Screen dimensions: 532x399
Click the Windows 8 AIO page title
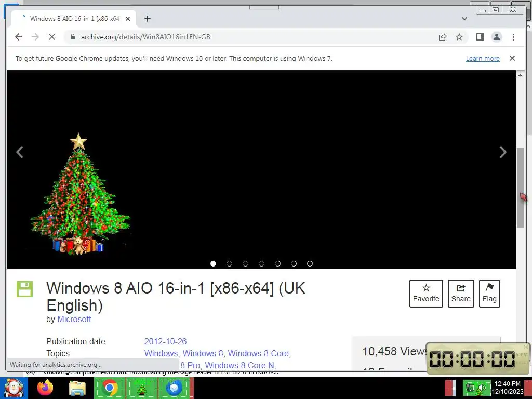point(176,297)
